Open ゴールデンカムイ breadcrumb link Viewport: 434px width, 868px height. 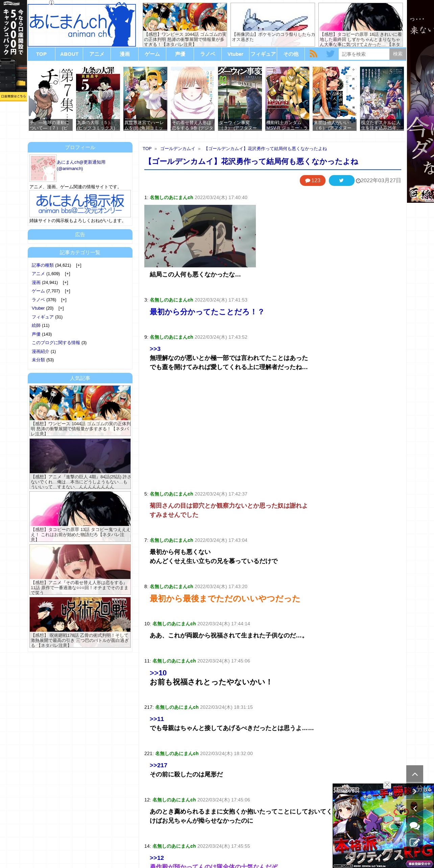(x=178, y=149)
